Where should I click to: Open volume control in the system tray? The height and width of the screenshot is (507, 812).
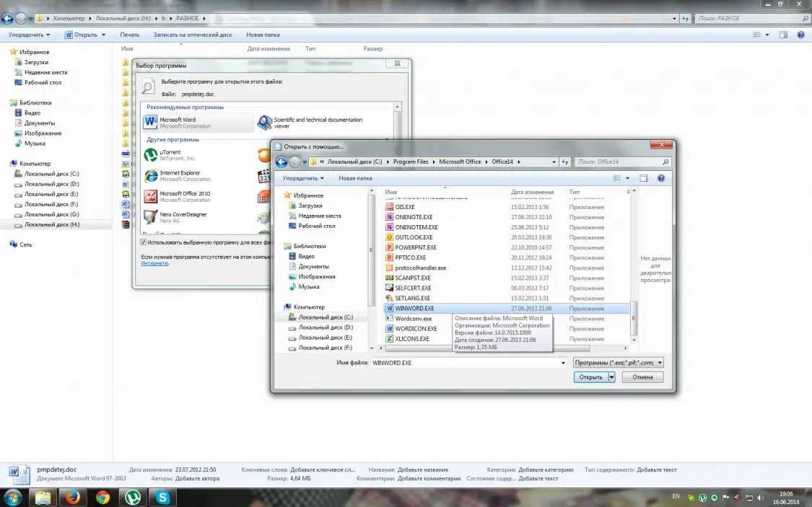760,498
